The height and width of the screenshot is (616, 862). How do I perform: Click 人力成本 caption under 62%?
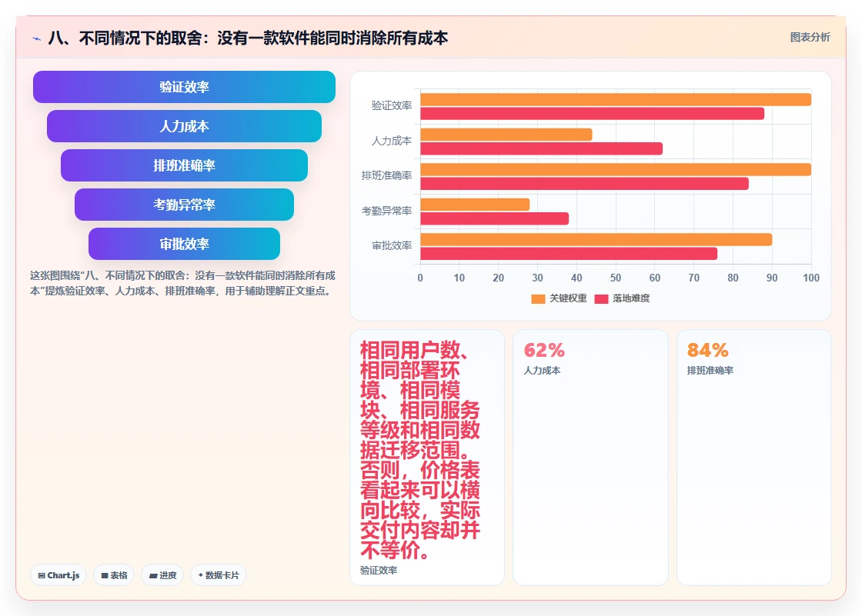(542, 371)
